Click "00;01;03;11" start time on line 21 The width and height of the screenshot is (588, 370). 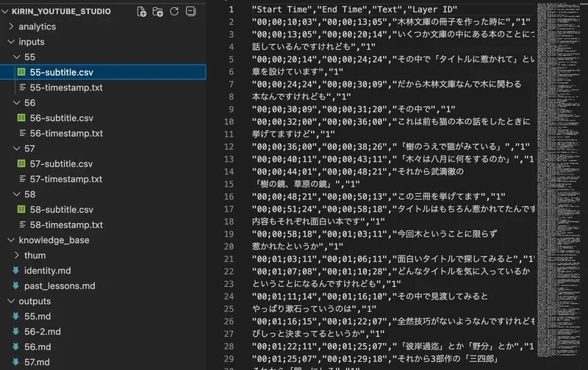coord(284,258)
